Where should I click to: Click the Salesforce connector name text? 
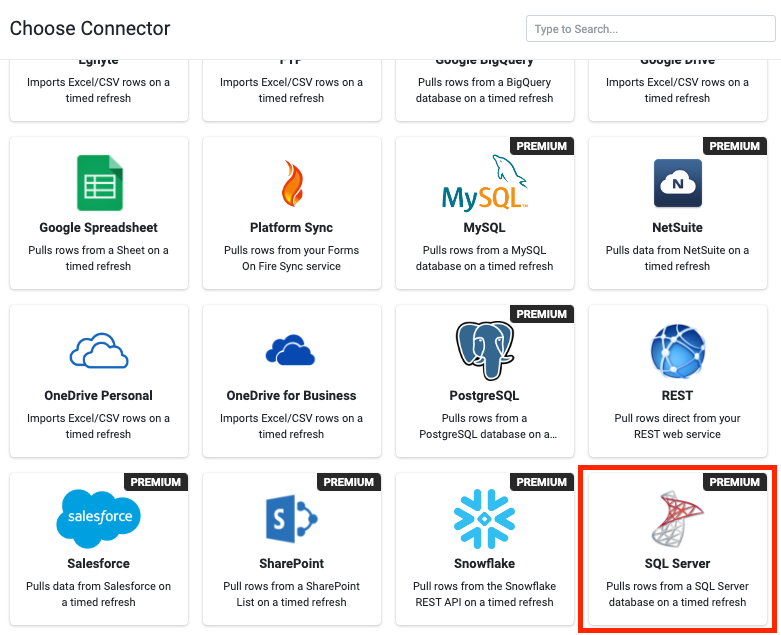pyautogui.click(x=99, y=563)
